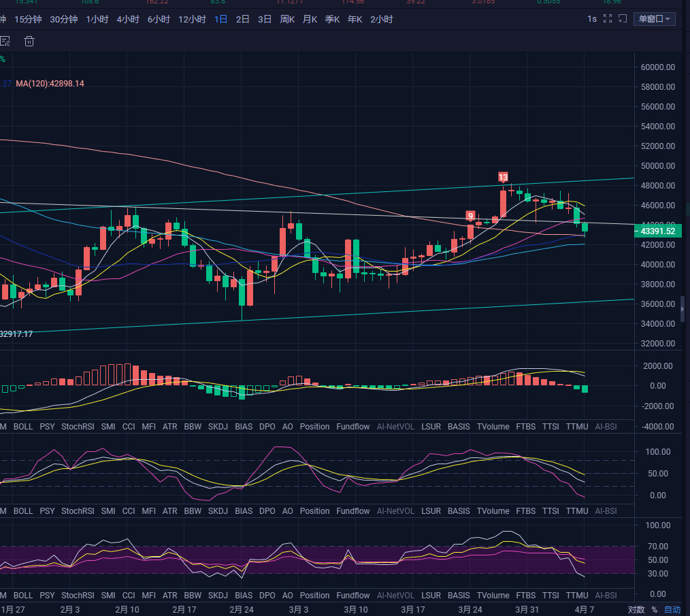This screenshot has height=616, width=690.
Task: Select MFI in the bottom pane indicator row
Action: tap(149, 596)
